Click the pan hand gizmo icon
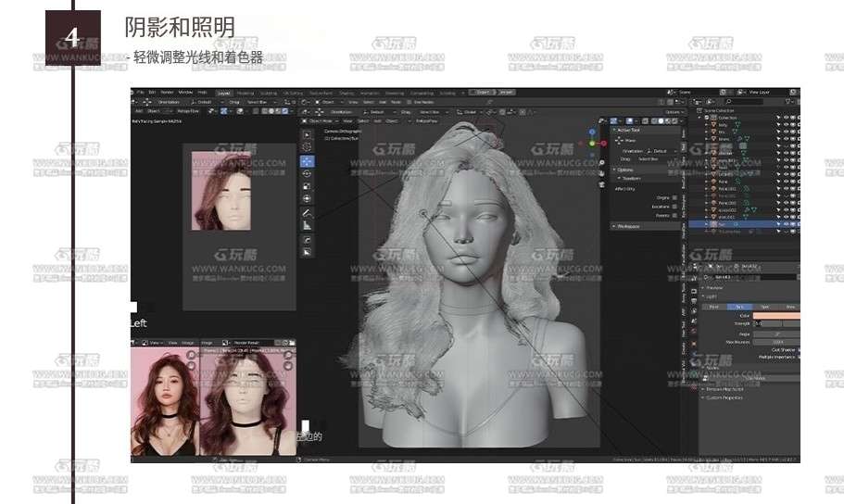The height and width of the screenshot is (504, 844). [602, 173]
